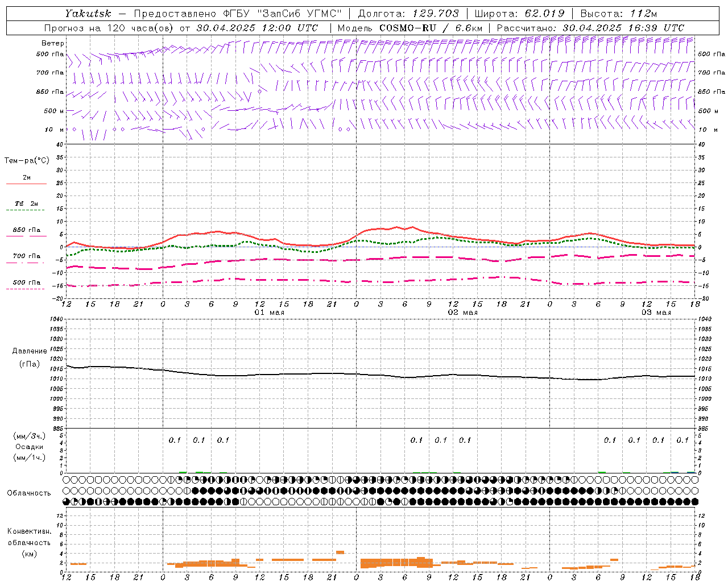The image size is (728, 582).
Task: Click the Рассчитано: 30.04.2025 16:39 UTC timestamp
Action: coord(590,28)
